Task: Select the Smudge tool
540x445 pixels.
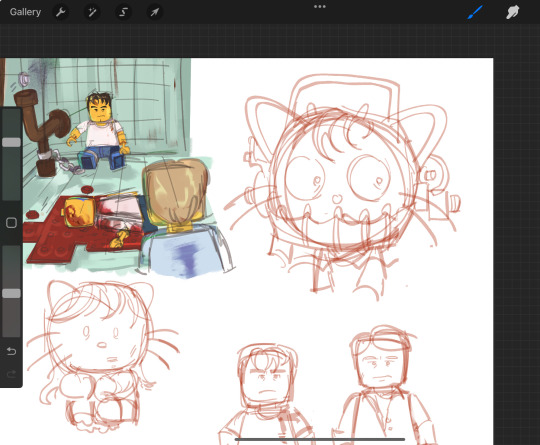Action: tap(512, 12)
